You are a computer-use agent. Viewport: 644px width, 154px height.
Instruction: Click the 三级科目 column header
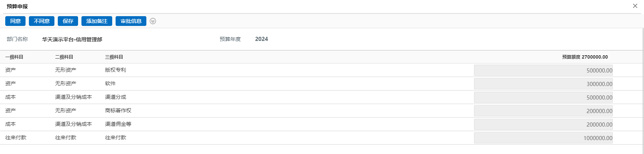pyautogui.click(x=114, y=57)
